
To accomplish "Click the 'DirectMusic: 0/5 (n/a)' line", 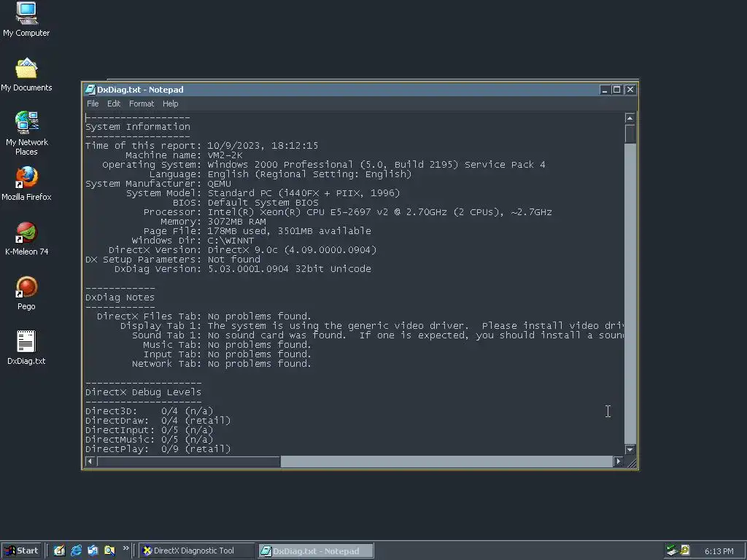I will [x=149, y=440].
